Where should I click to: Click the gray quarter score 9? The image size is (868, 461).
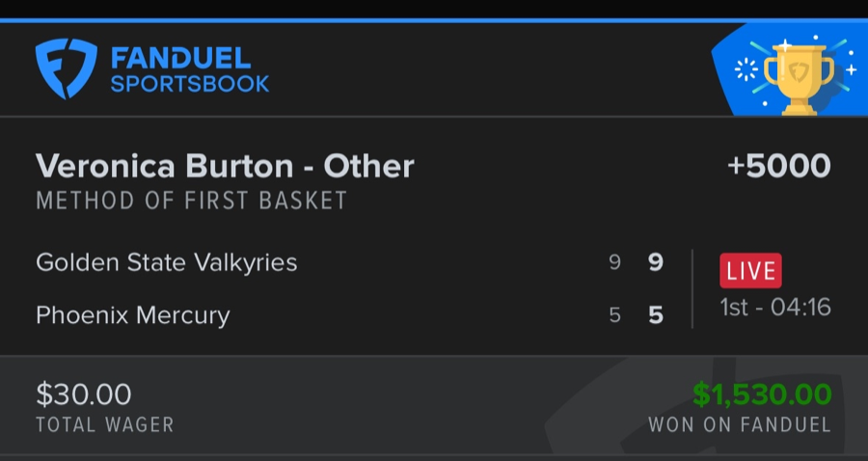[614, 262]
